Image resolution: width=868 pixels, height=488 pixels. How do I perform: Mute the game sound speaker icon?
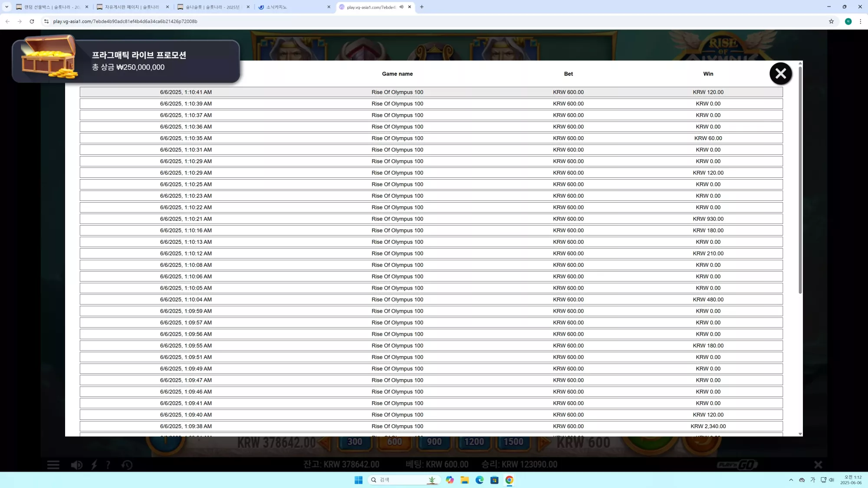tap(76, 465)
